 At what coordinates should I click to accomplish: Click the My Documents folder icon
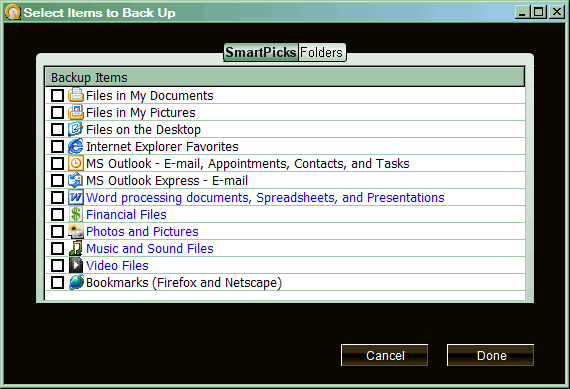(76, 95)
